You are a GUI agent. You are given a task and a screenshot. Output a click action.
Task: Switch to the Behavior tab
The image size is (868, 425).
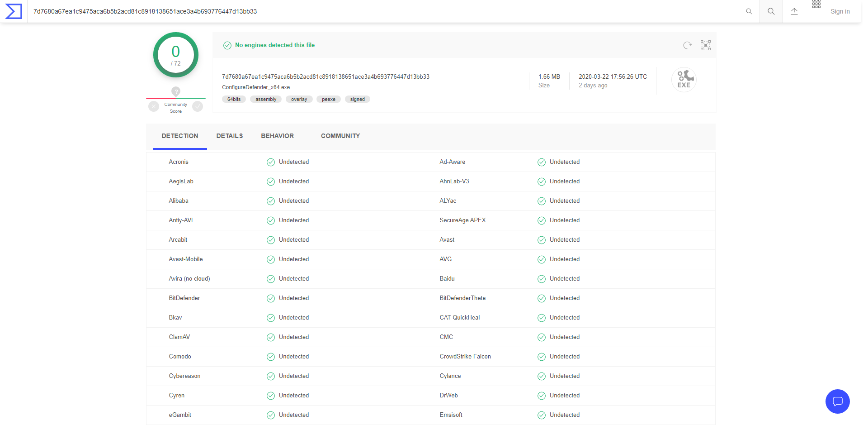click(x=277, y=136)
